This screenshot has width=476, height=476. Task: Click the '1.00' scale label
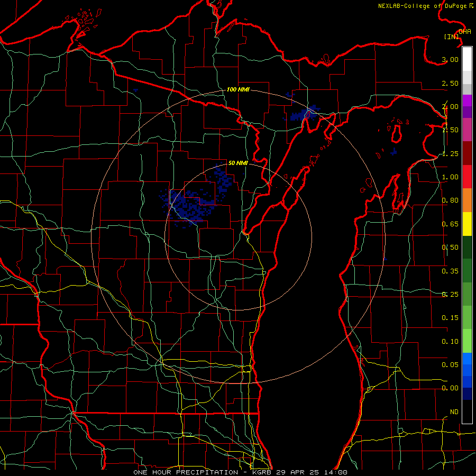click(450, 177)
